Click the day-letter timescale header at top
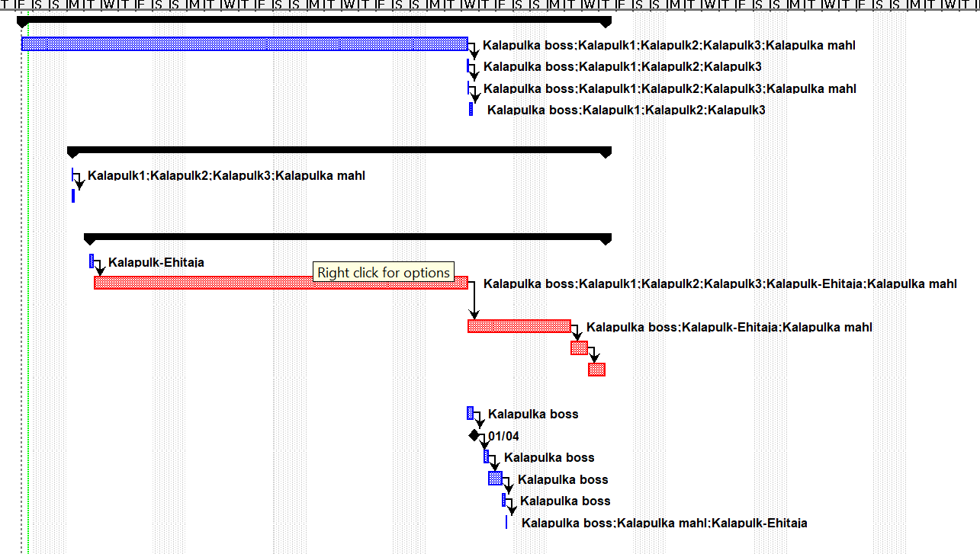The image size is (980, 554). point(490,5)
